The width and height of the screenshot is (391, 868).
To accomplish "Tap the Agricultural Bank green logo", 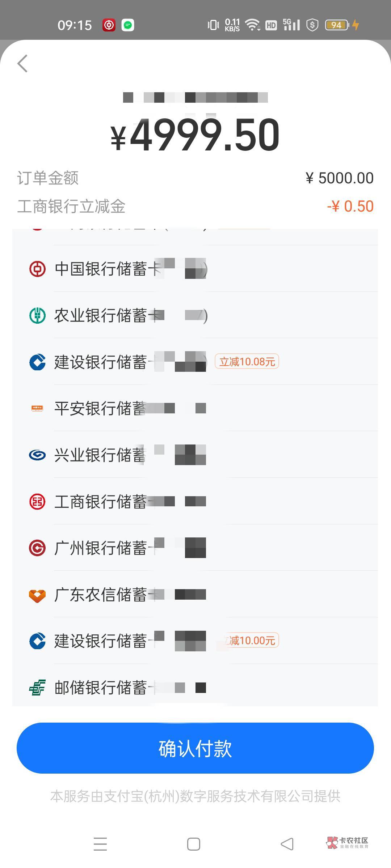I will (37, 315).
